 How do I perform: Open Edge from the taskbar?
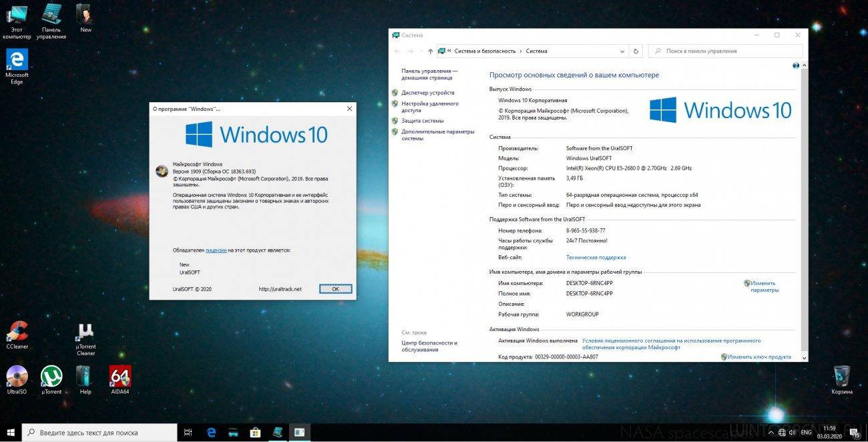pos(211,433)
